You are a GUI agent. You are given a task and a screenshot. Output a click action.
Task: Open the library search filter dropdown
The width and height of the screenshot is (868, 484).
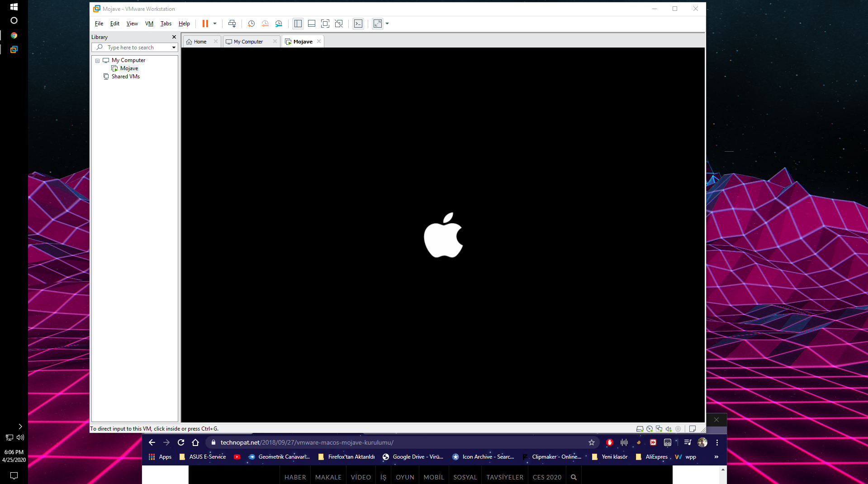pyautogui.click(x=174, y=48)
